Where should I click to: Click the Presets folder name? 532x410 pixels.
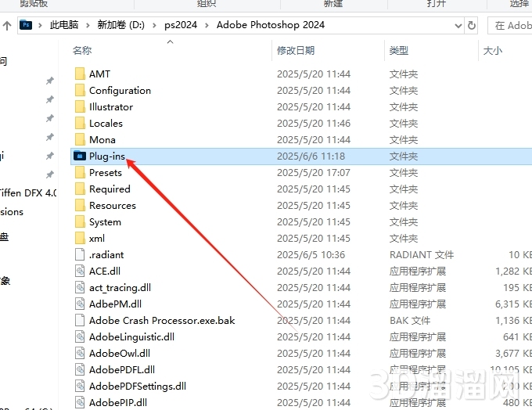point(105,172)
